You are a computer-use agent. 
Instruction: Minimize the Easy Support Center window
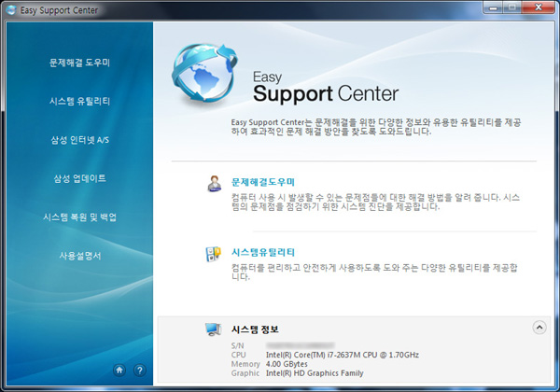[x=493, y=7]
